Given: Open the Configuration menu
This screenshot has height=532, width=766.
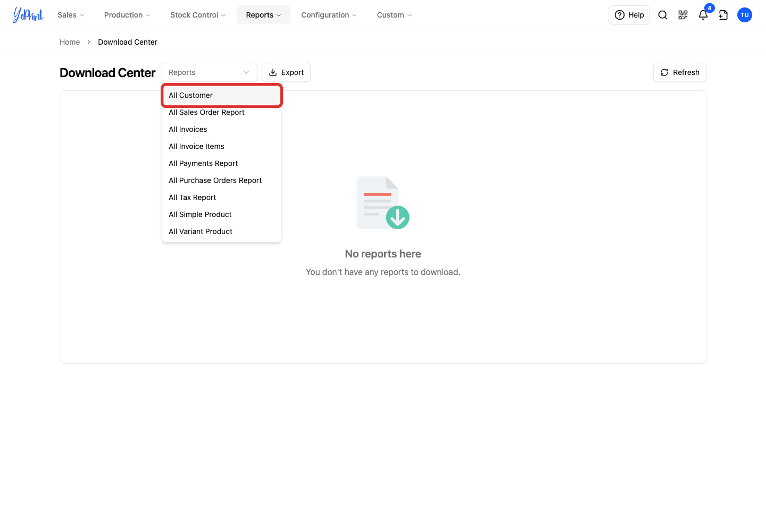Looking at the screenshot, I should [x=329, y=15].
